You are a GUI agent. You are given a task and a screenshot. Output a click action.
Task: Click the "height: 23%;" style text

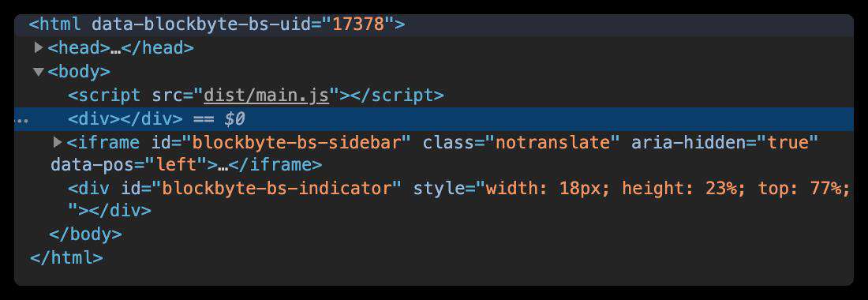click(684, 189)
